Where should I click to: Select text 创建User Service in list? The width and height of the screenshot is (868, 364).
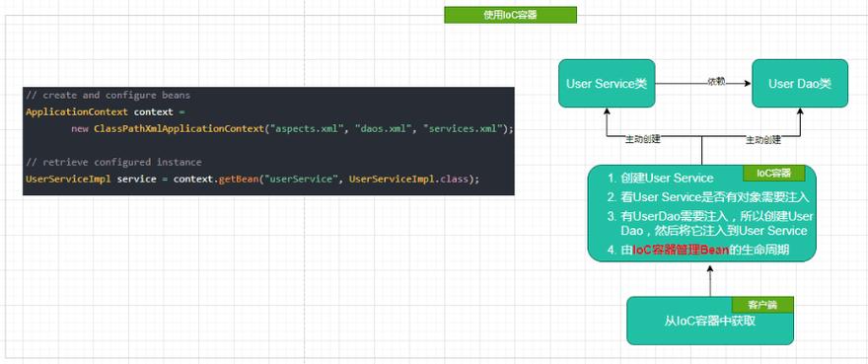(667, 179)
